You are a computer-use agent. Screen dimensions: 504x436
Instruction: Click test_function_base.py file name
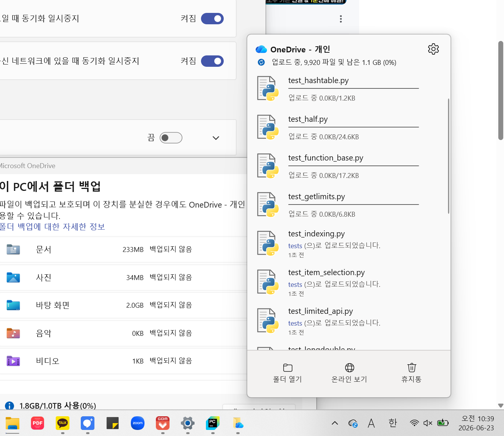(x=326, y=158)
